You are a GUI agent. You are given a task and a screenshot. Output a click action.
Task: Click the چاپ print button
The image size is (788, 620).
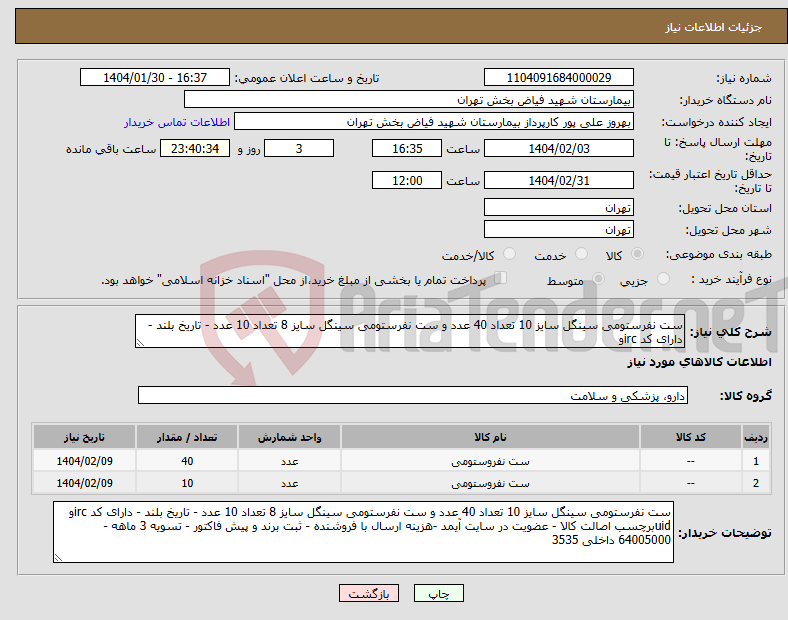pyautogui.click(x=439, y=593)
